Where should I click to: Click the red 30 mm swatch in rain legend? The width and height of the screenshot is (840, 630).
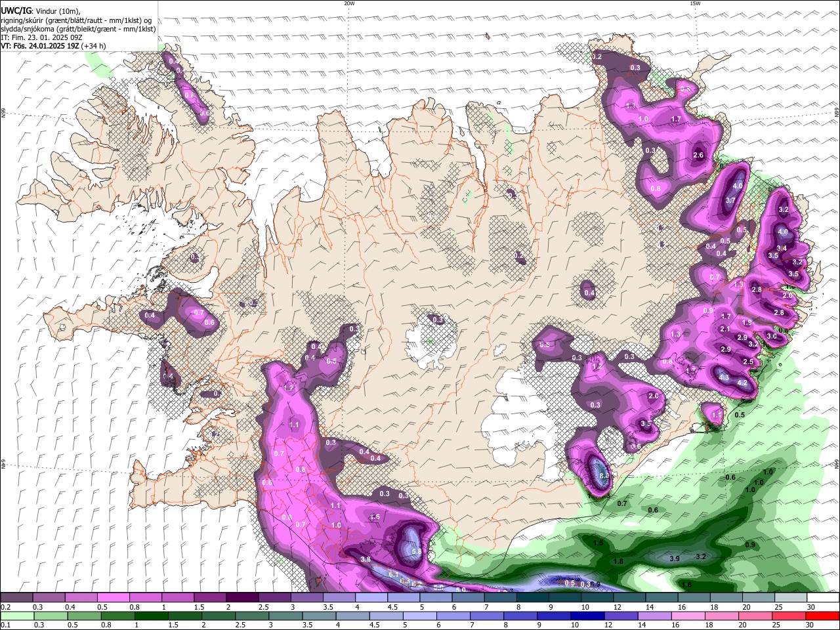[823, 616]
